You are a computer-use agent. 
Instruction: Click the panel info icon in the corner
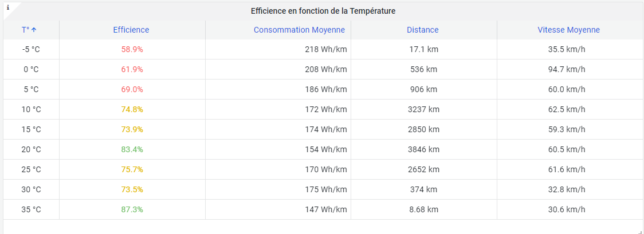point(7,7)
